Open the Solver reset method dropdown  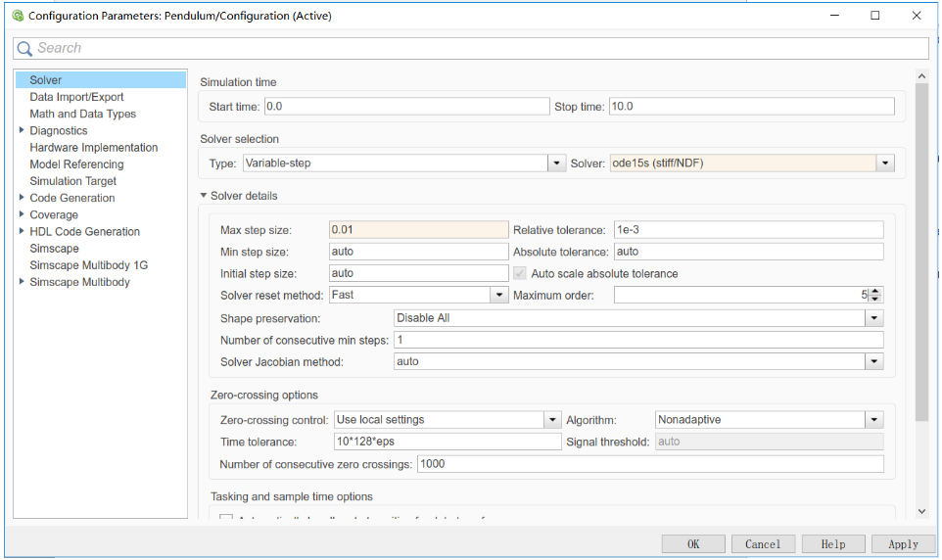click(x=419, y=295)
